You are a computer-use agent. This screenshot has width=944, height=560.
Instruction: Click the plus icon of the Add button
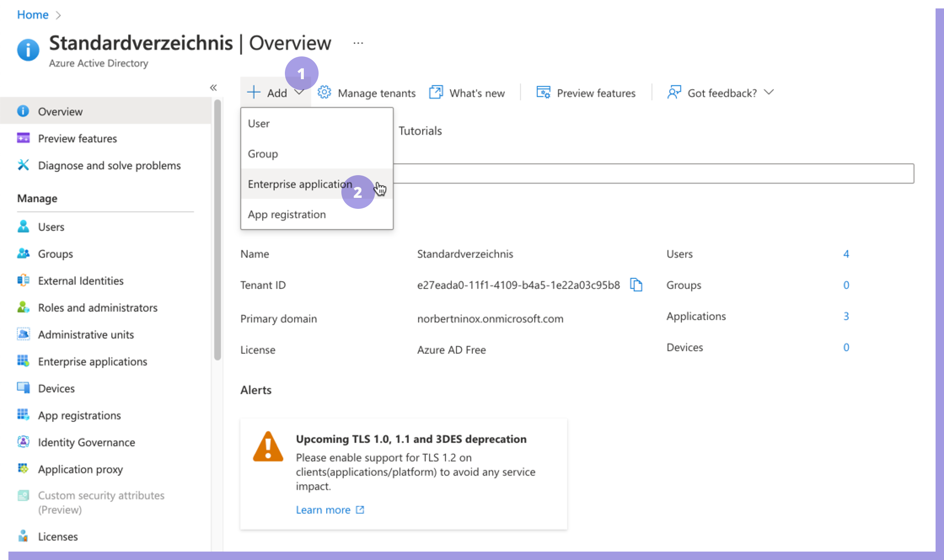coord(254,92)
